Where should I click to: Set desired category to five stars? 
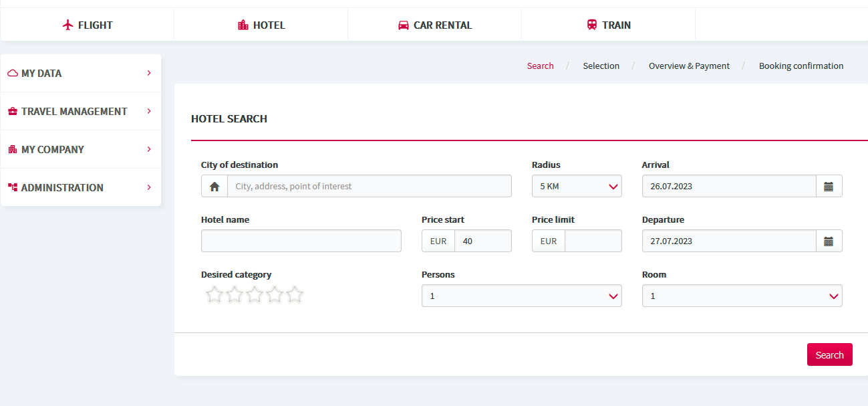(294, 294)
